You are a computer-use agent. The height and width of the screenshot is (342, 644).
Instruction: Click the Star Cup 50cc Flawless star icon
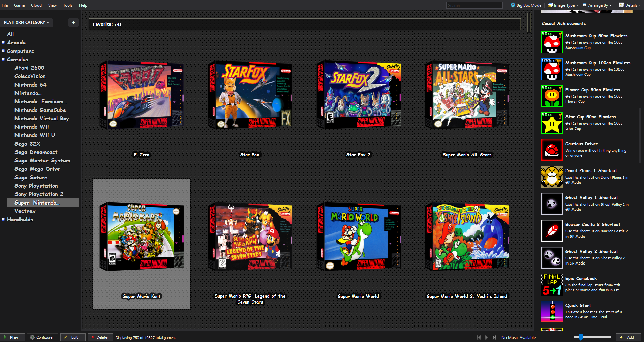(x=552, y=123)
